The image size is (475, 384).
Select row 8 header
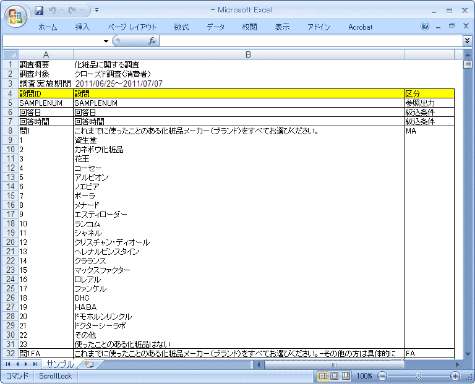click(x=10, y=131)
